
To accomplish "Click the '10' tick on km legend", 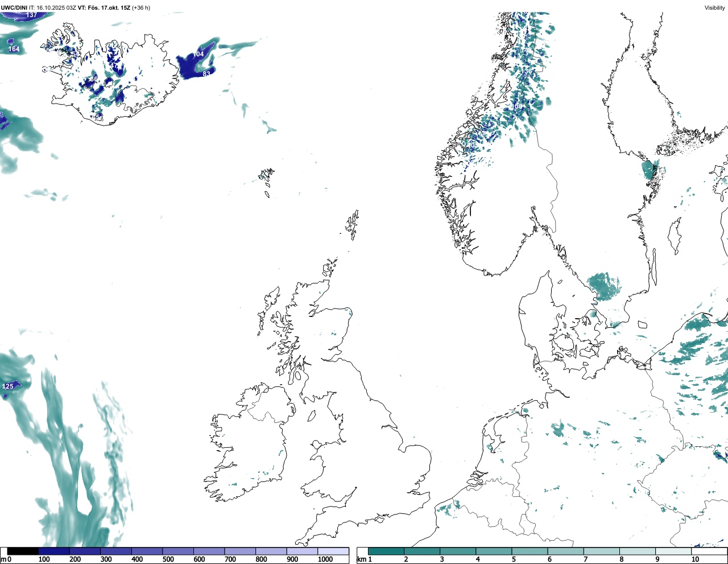I will 695,559.
